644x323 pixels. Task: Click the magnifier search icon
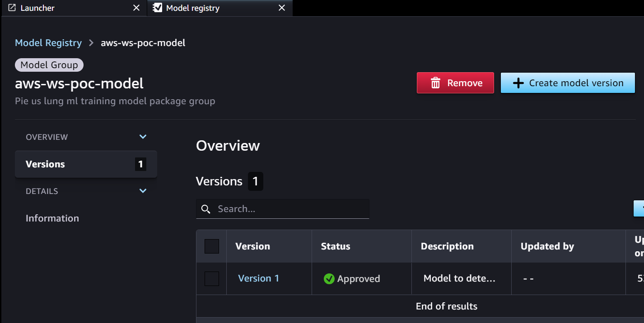coord(206,209)
